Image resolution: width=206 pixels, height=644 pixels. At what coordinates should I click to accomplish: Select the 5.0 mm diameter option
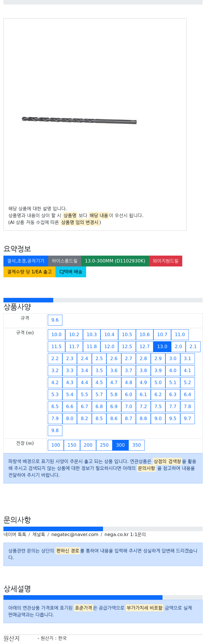click(158, 383)
